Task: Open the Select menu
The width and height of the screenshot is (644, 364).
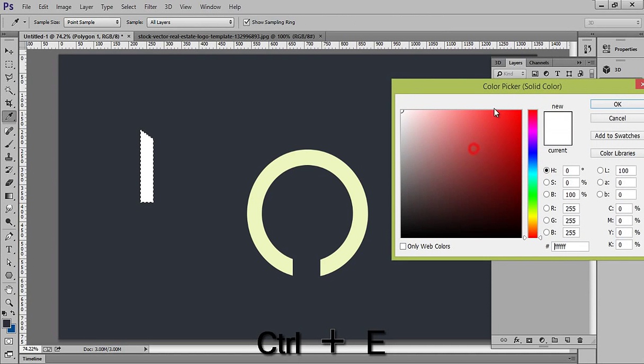Action: pos(129,7)
